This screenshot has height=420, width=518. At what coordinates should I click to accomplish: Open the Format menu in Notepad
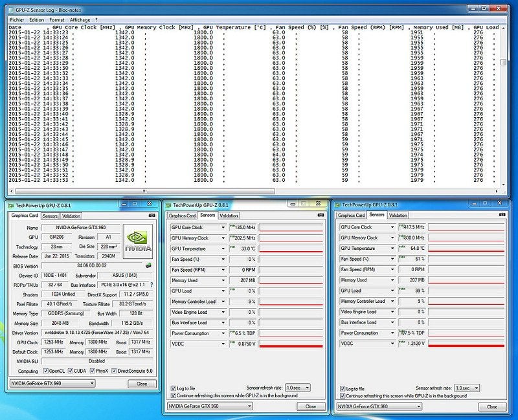[x=57, y=20]
